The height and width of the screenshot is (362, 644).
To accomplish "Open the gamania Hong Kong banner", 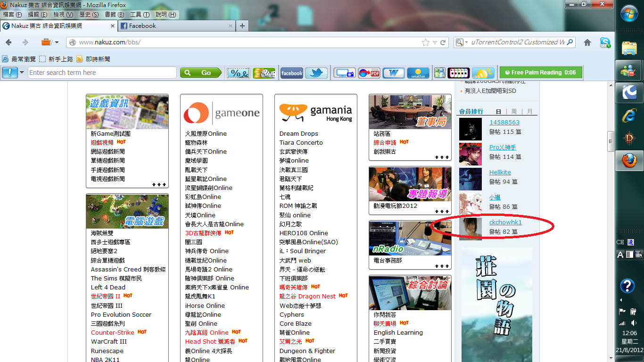I will tap(316, 113).
